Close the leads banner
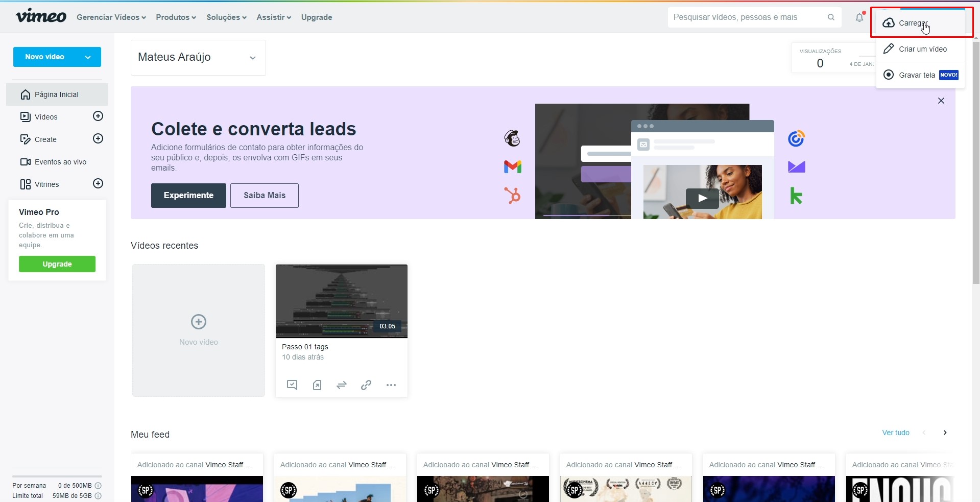Screen dimensions: 980x502 (941, 101)
